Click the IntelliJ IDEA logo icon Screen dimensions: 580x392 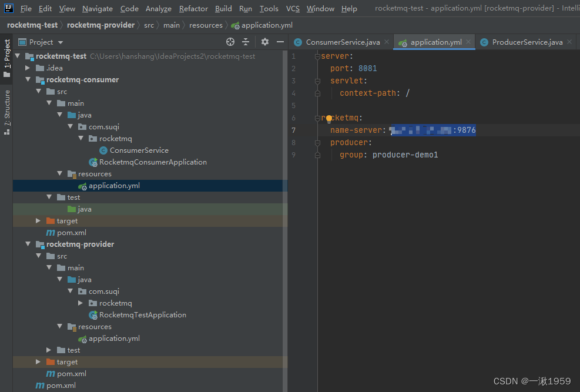(x=8, y=8)
